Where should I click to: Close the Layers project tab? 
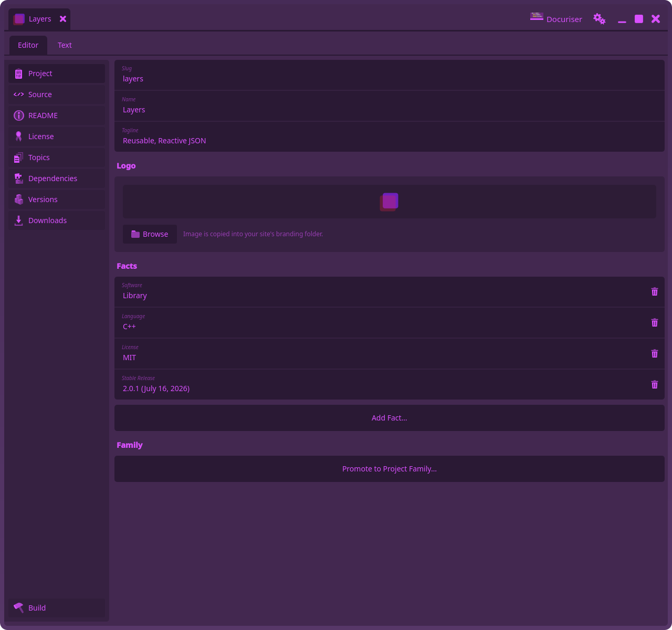[63, 19]
